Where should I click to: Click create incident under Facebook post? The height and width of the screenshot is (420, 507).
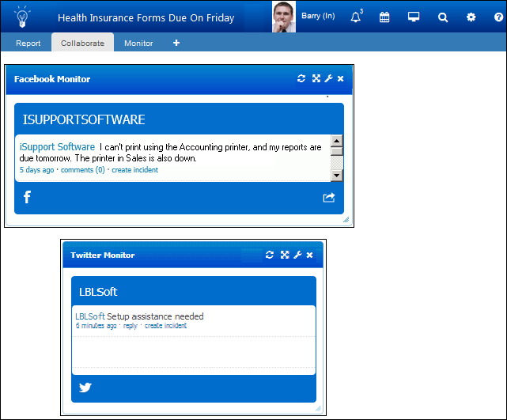[x=134, y=170]
